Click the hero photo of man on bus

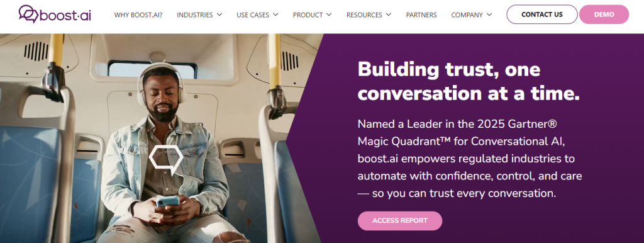pos(160,138)
